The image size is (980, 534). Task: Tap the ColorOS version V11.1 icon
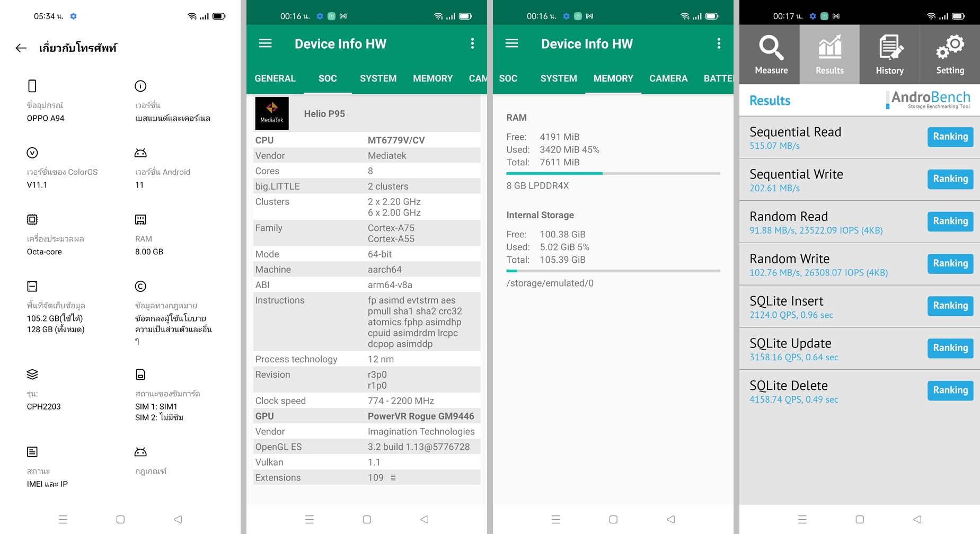tap(32, 153)
